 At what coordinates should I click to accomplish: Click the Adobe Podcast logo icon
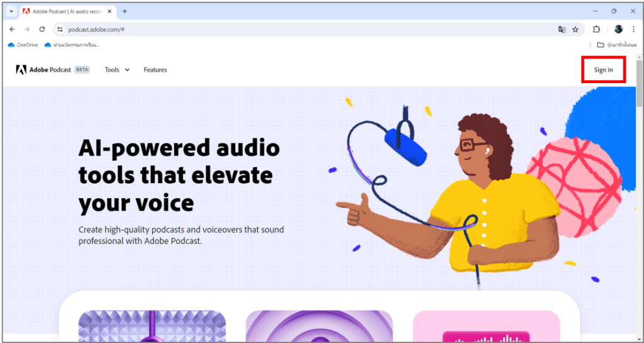[x=21, y=70]
